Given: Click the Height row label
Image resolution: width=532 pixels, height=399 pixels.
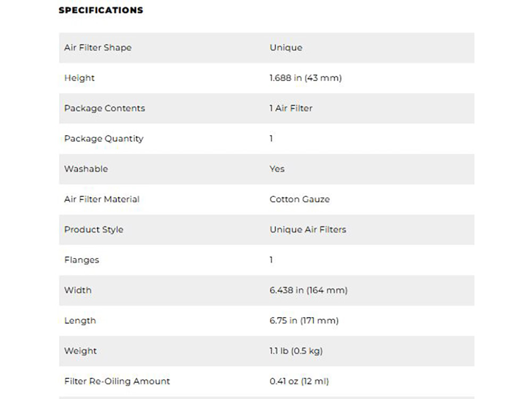Looking at the screenshot, I should pos(79,78).
